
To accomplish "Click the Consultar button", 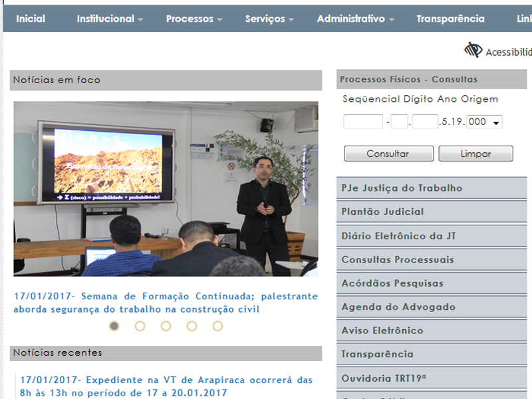I will point(389,154).
